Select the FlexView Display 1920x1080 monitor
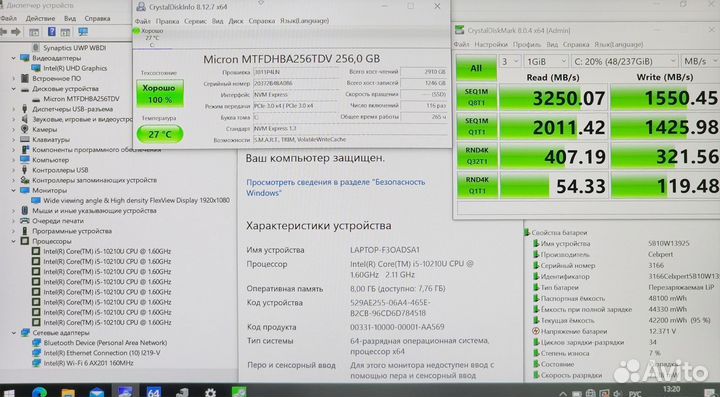Image resolution: width=720 pixels, height=397 pixels. 136,201
